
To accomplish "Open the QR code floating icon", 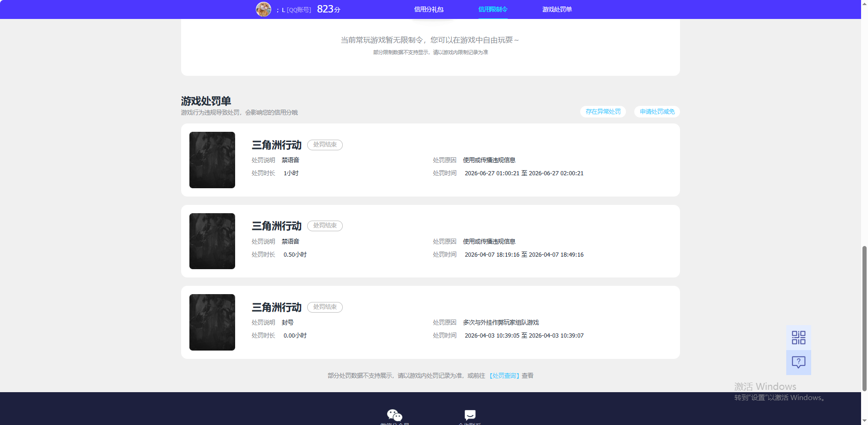I will point(798,338).
